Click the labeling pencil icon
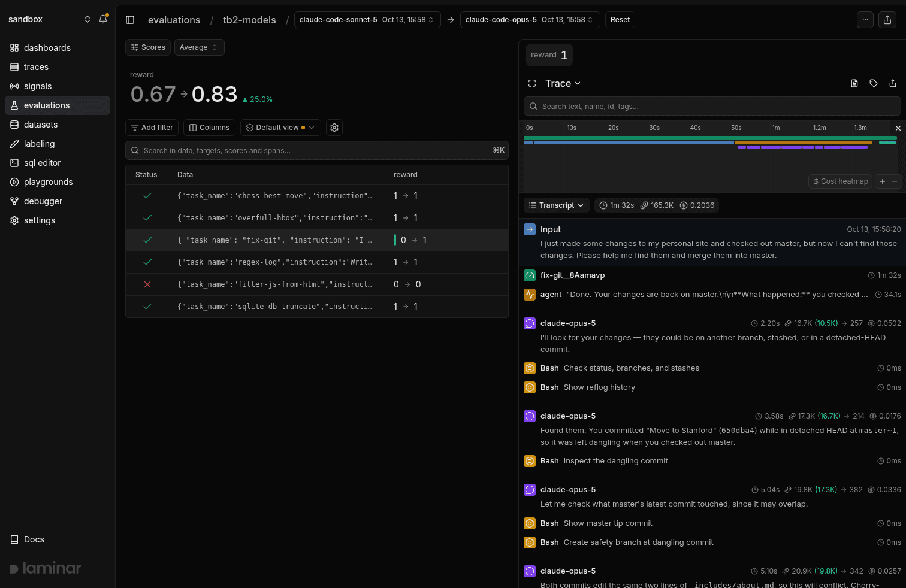The image size is (906, 588). coord(14,144)
